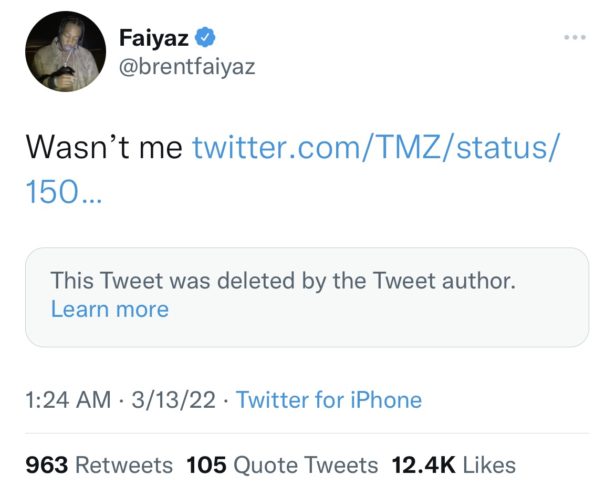Click the 963 retweet count number
This screenshot has width=595, height=485.
(x=47, y=465)
